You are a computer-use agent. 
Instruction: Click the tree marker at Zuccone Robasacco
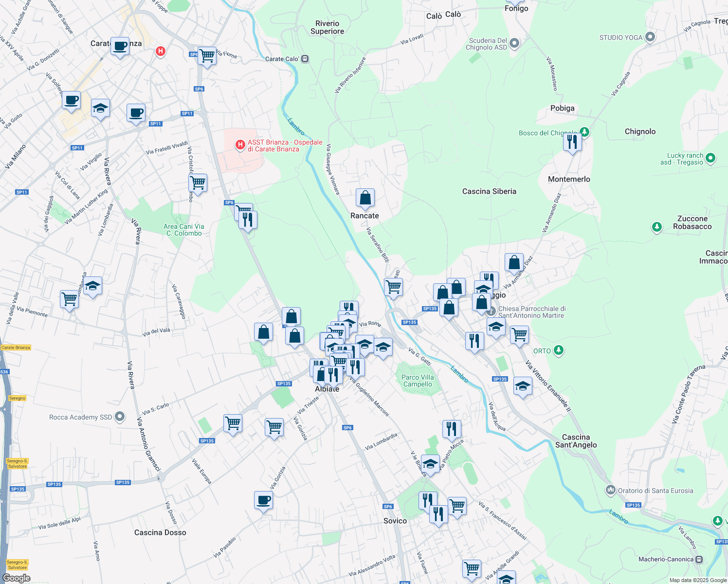657,227
